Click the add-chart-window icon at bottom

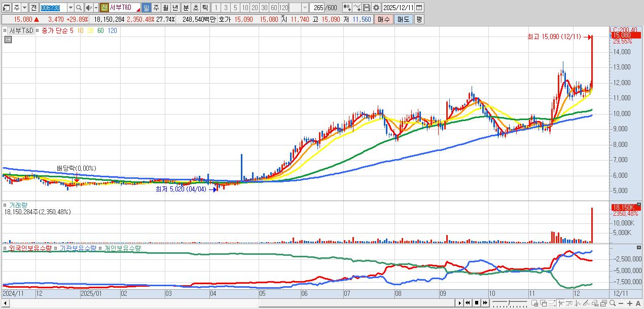534,303
